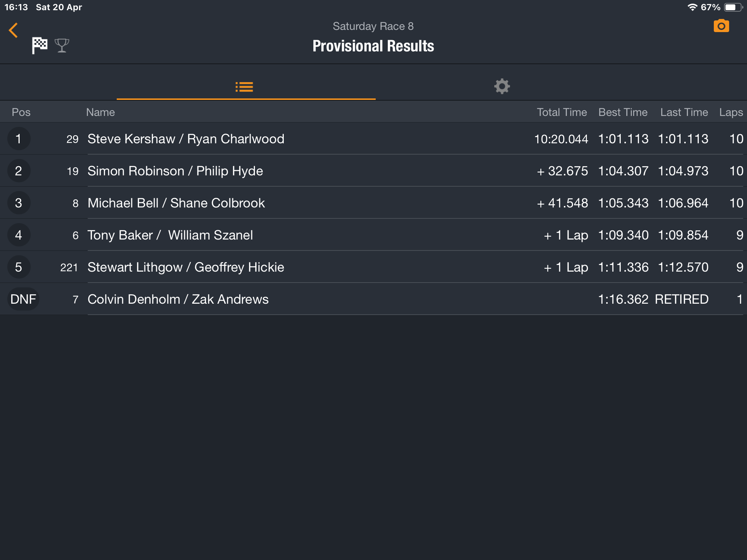Tap Colvin Denholm / Zak Andrews row
This screenshot has height=560, width=747.
[x=178, y=299]
